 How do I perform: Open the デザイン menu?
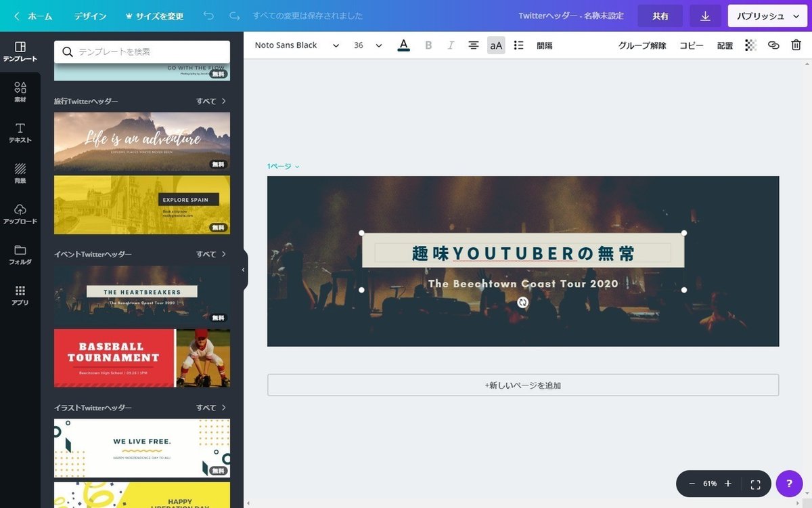[90, 16]
